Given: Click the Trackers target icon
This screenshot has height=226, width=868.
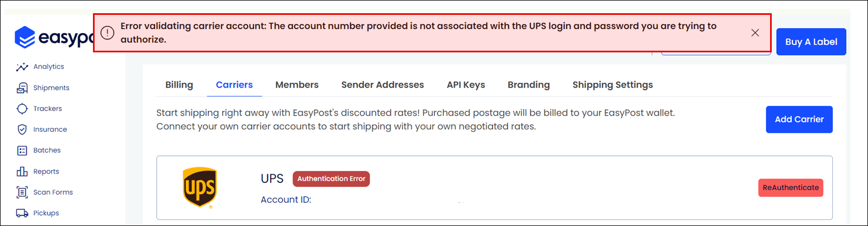Looking at the screenshot, I should (x=22, y=109).
